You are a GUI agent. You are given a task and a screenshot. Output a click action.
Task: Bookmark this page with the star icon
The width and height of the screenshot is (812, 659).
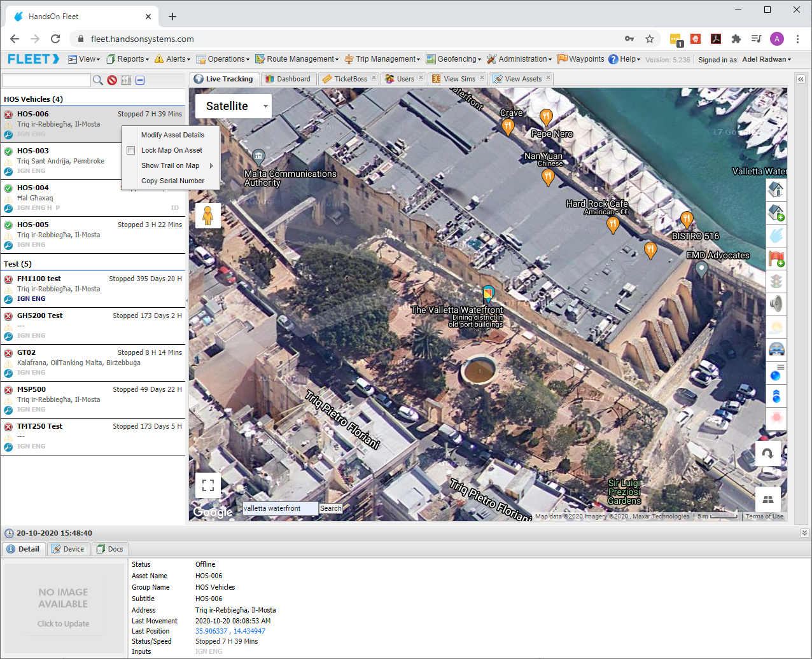pos(650,39)
